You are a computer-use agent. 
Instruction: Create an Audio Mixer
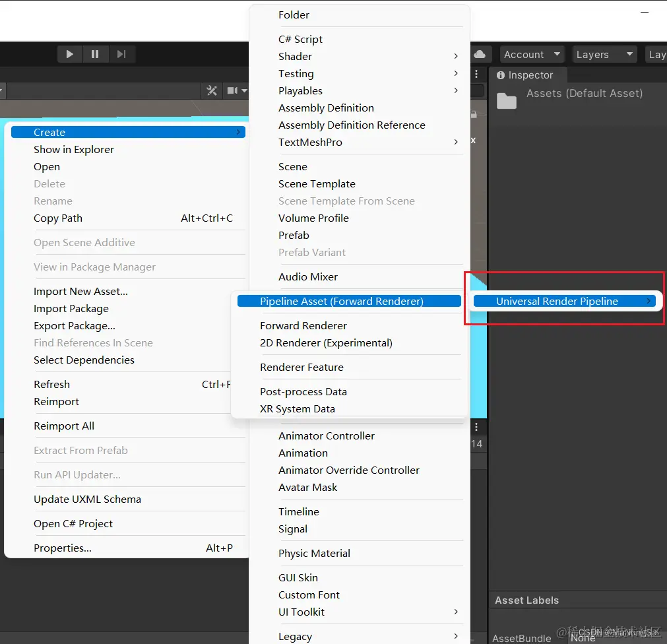click(x=360, y=277)
